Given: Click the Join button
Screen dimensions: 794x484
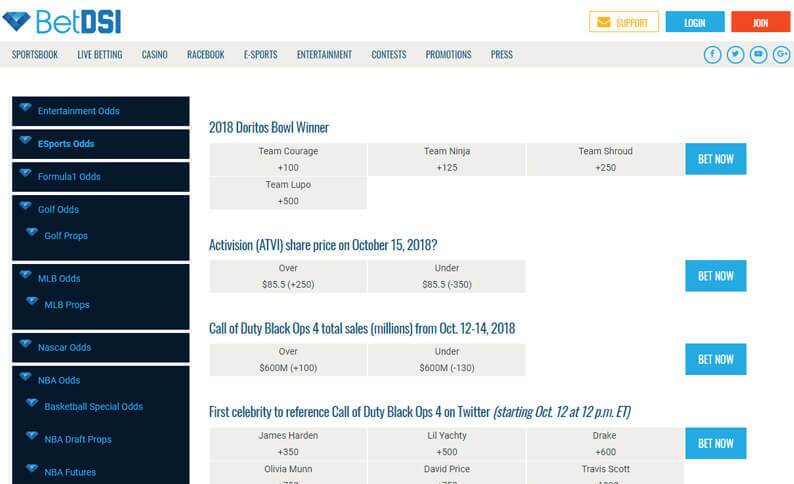Looking at the screenshot, I should [x=761, y=22].
